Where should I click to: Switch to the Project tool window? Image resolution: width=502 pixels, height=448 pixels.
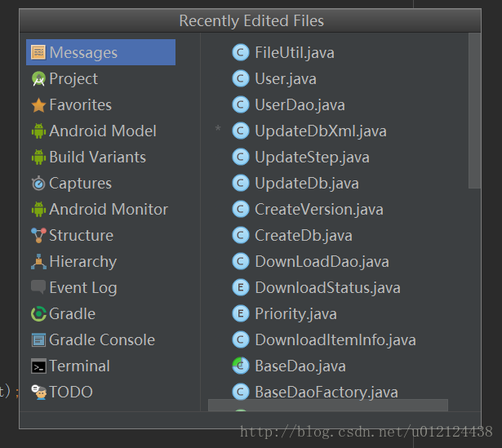coord(73,79)
